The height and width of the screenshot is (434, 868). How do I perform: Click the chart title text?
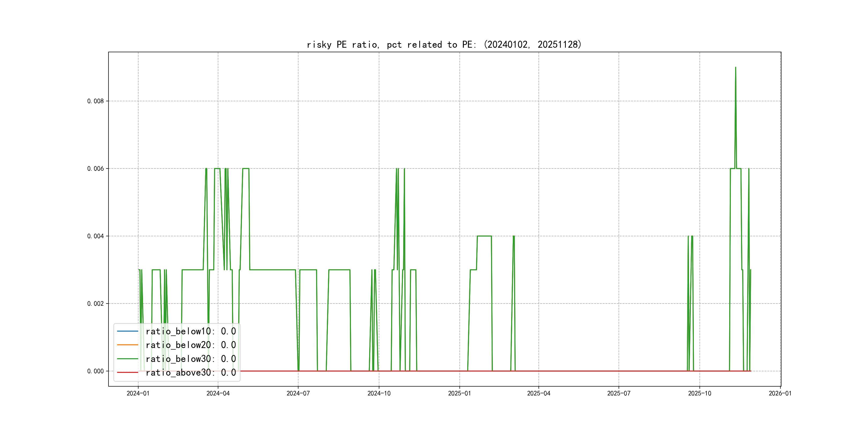pos(444,44)
